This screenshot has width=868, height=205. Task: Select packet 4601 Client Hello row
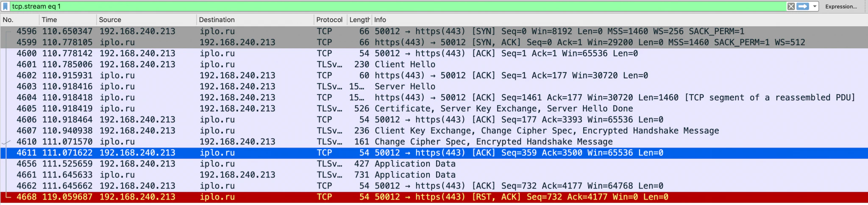pos(434,64)
